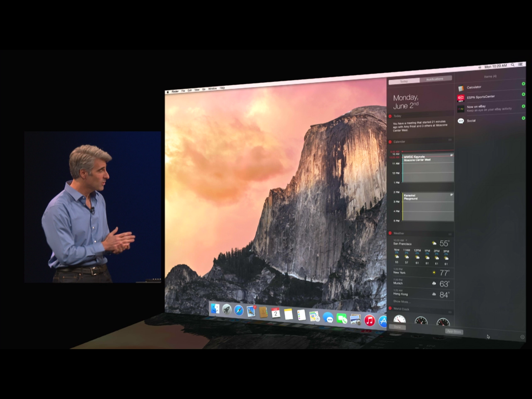Click the meeting summary with Amy Frost
The height and width of the screenshot is (399, 532).
click(420, 126)
